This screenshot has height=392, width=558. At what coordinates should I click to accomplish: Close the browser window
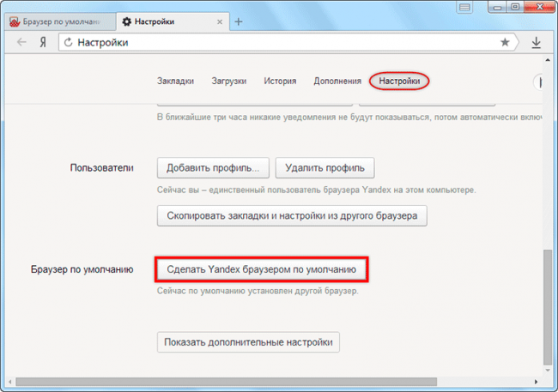pos(539,7)
